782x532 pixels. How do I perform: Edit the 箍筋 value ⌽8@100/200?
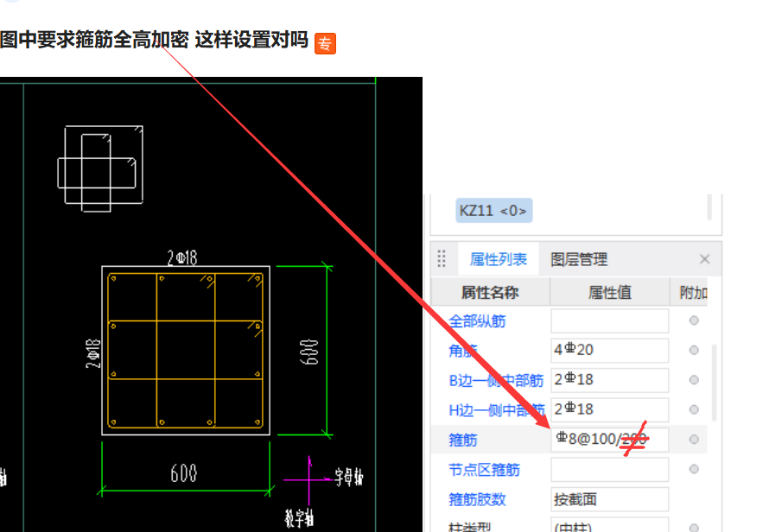pos(609,440)
